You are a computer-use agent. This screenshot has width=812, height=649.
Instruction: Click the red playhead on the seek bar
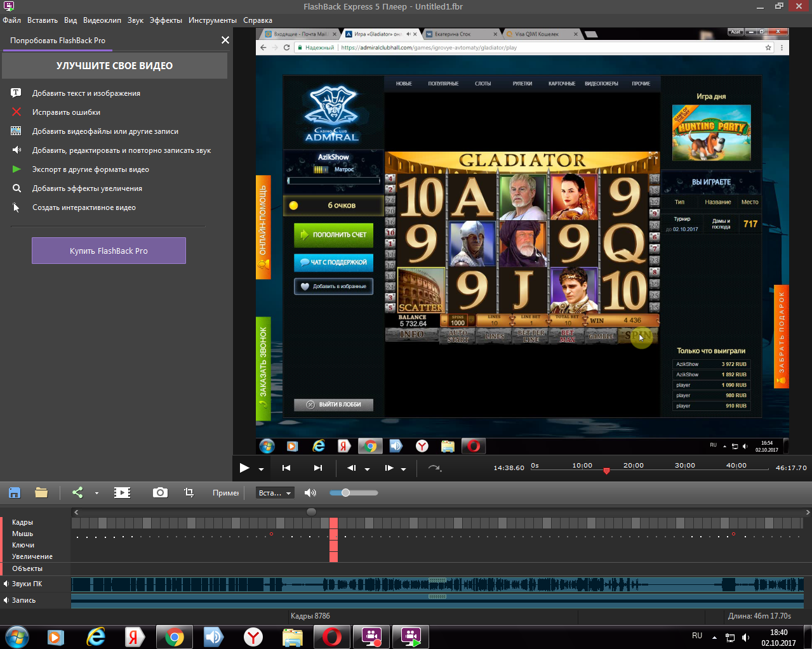pyautogui.click(x=606, y=471)
